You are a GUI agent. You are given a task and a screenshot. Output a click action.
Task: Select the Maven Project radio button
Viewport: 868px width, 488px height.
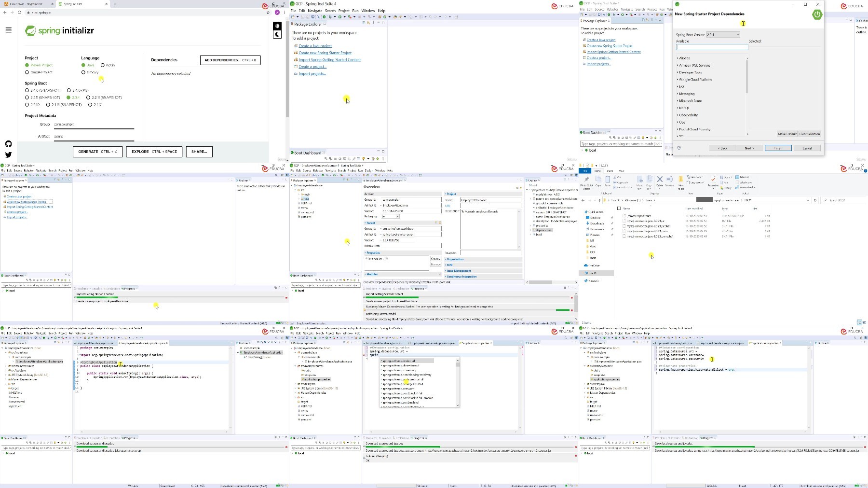coord(27,65)
